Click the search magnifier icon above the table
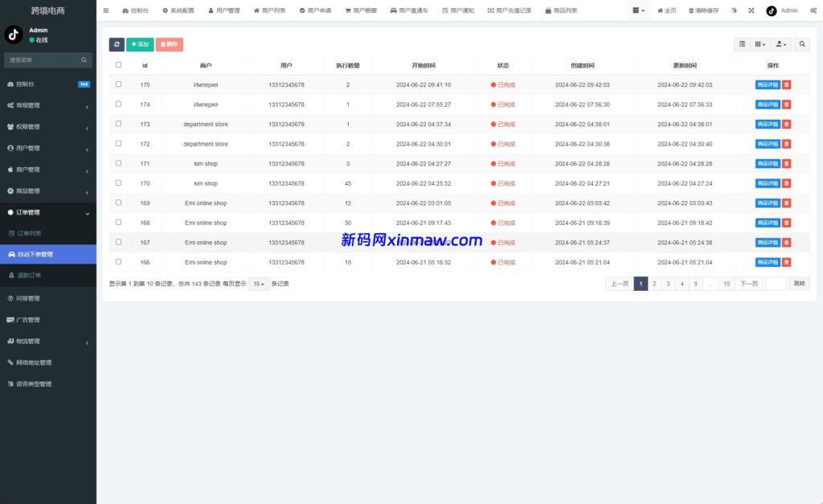The height and width of the screenshot is (504, 823). click(x=801, y=44)
